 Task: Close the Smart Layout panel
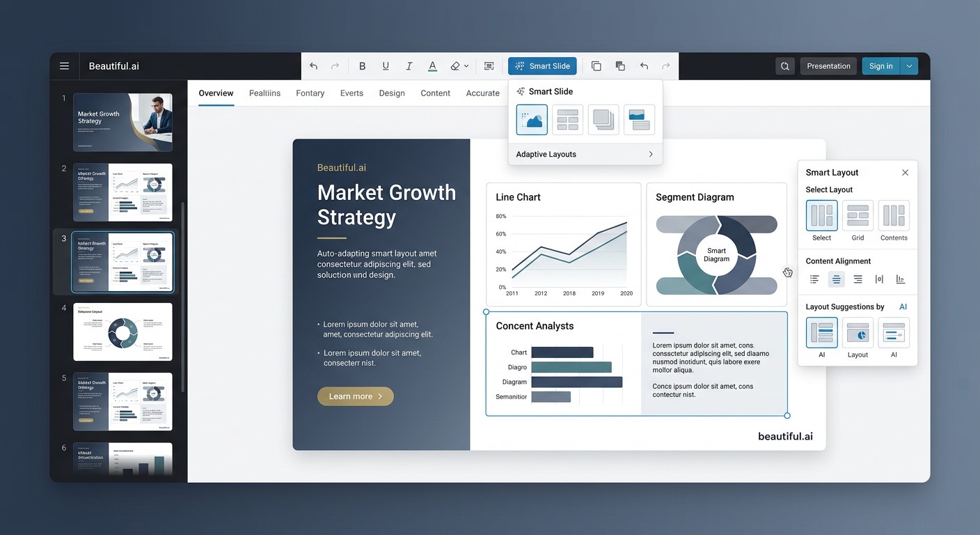[905, 173]
